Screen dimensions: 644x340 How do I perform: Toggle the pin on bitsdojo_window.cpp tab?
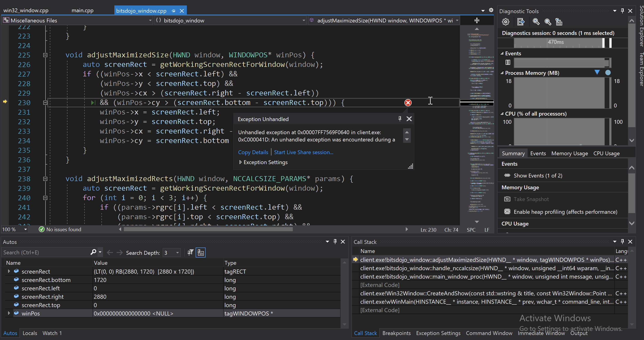pyautogui.click(x=173, y=11)
